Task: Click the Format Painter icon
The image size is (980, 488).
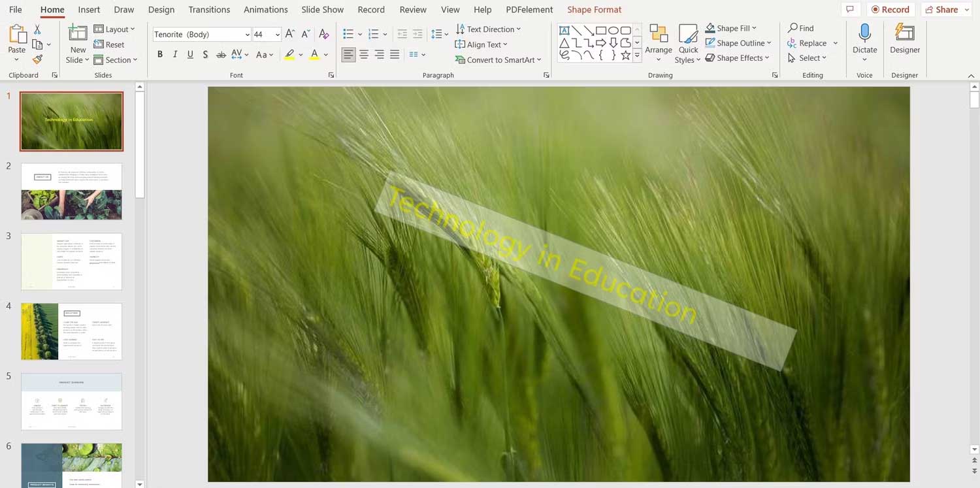Action: click(x=37, y=59)
